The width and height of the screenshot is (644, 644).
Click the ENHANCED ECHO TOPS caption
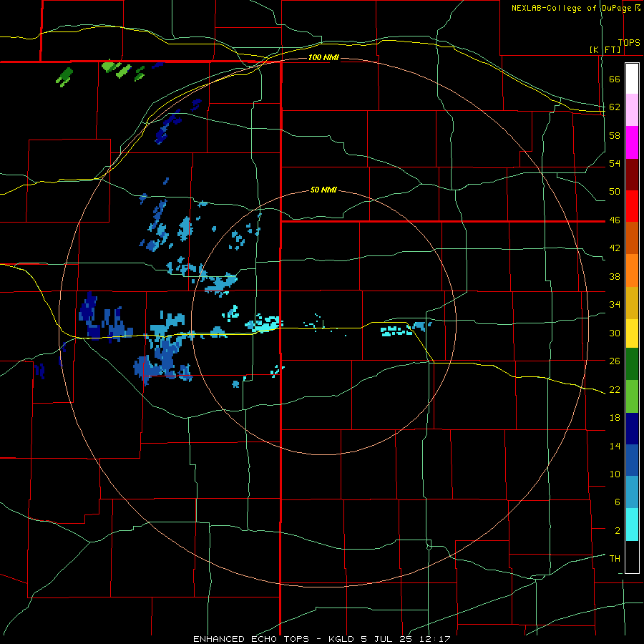click(251, 639)
